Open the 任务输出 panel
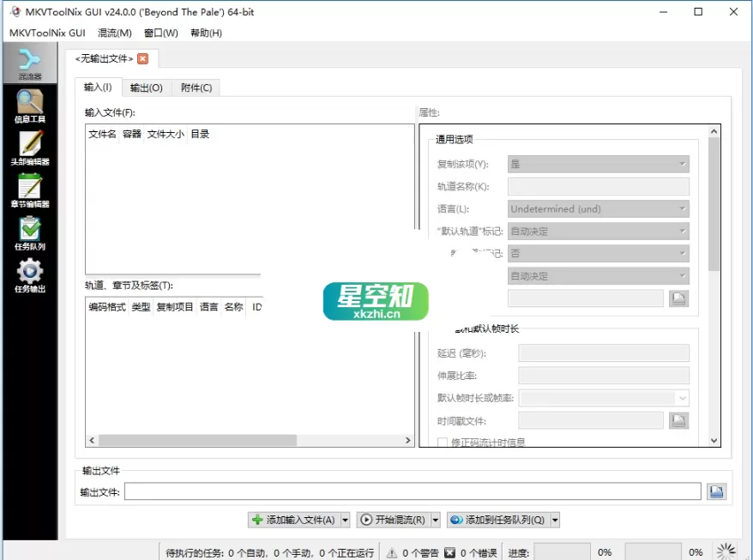This screenshot has width=753, height=560. [x=30, y=274]
